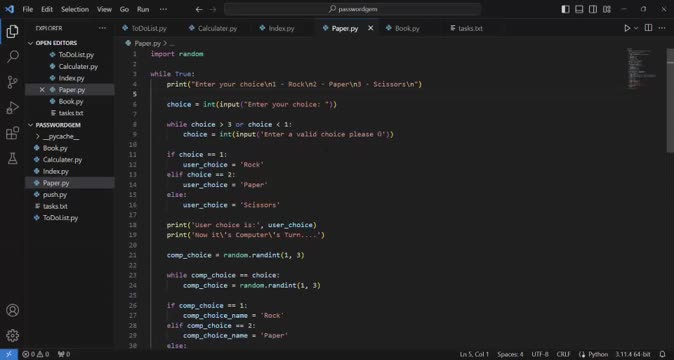Open the Testing flask icon

point(12,159)
